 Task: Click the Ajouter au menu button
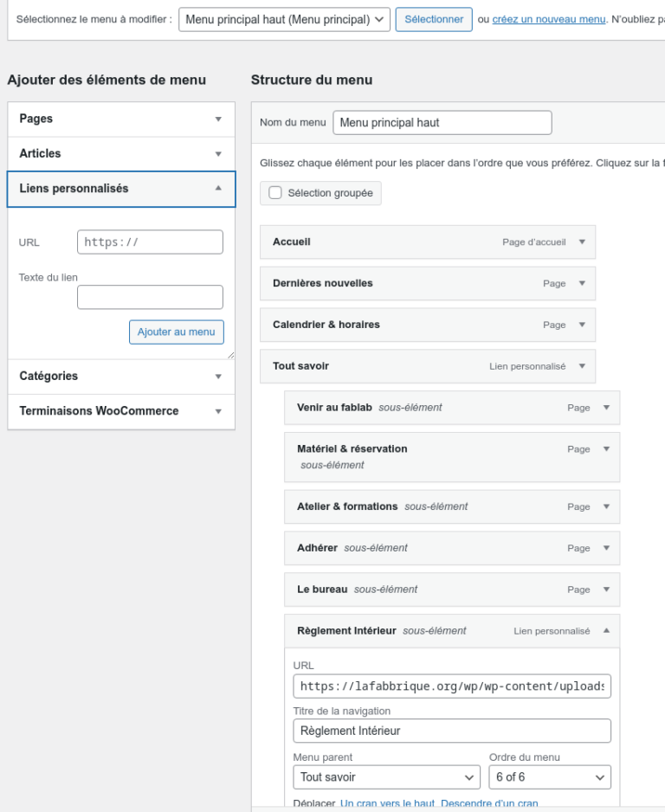(x=177, y=332)
